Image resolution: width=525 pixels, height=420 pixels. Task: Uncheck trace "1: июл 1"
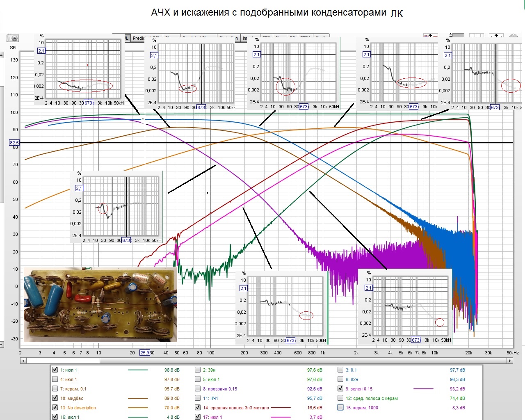pos(55,370)
